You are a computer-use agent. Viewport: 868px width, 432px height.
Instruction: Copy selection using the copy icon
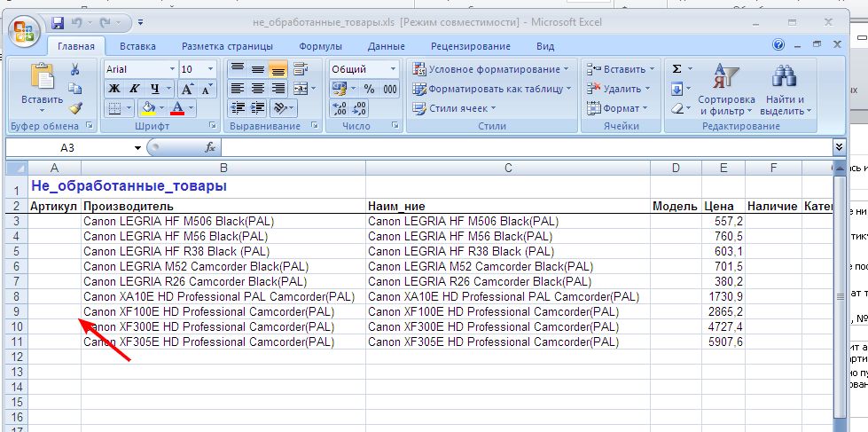[x=74, y=89]
